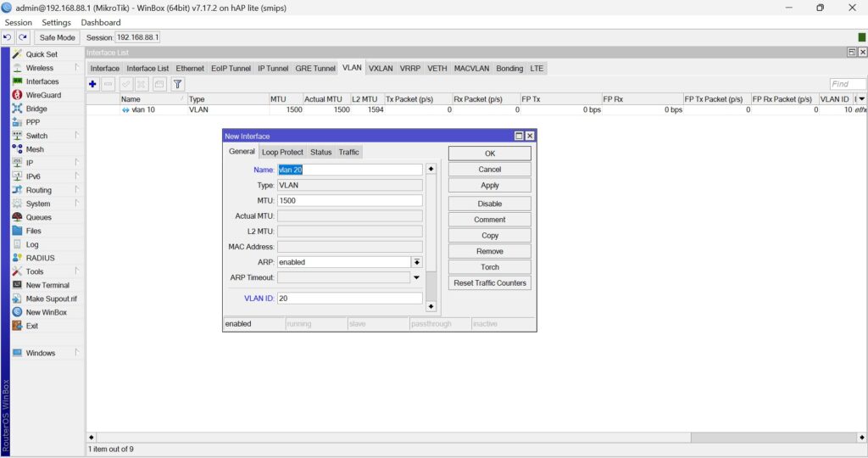Open WireGuard settings
This screenshot has height=458, width=868.
(x=43, y=95)
